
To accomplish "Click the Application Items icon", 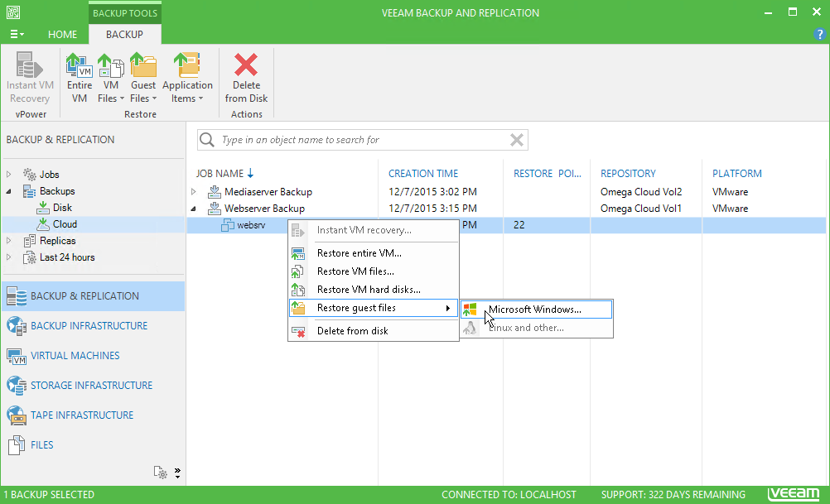I will point(187,65).
